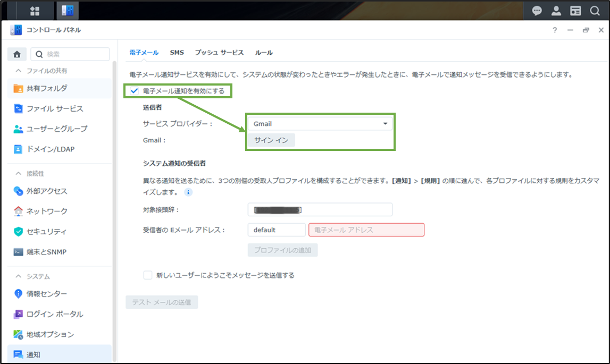This screenshot has width=610, height=364.
Task: Collapse the ファイルの共有 section
Action: click(18, 70)
